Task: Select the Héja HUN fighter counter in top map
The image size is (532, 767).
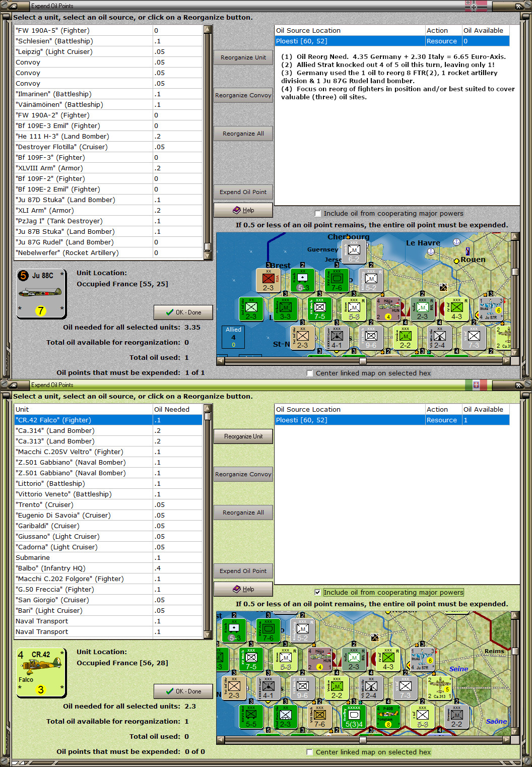Action: click(388, 309)
